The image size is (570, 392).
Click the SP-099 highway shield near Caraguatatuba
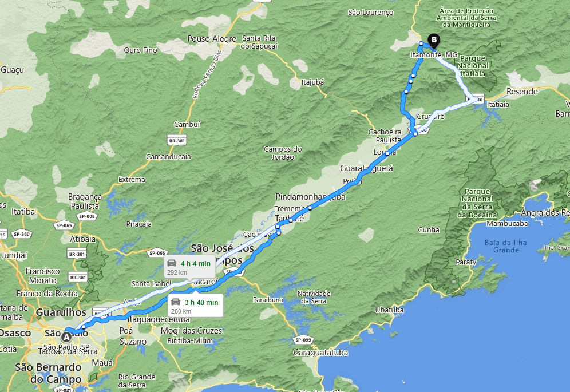pyautogui.click(x=303, y=340)
